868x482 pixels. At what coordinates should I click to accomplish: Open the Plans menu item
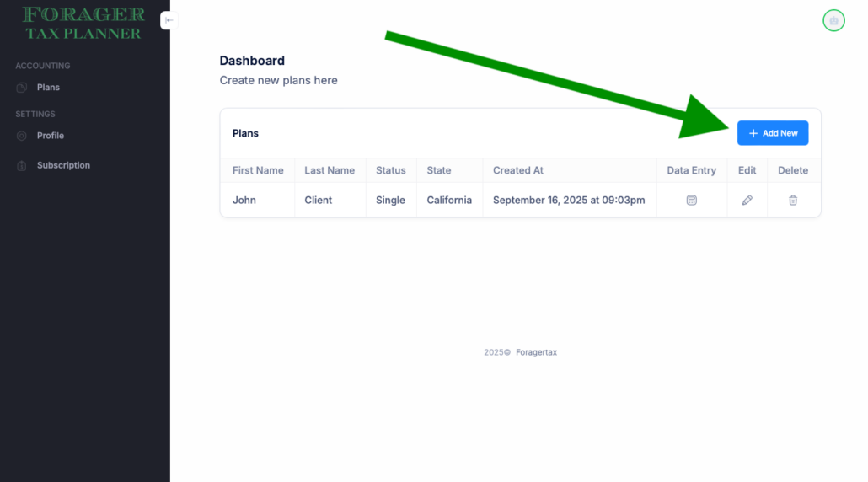pyautogui.click(x=48, y=88)
